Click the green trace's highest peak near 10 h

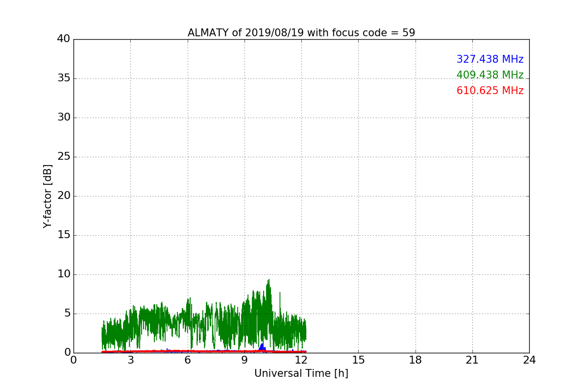[269, 280]
